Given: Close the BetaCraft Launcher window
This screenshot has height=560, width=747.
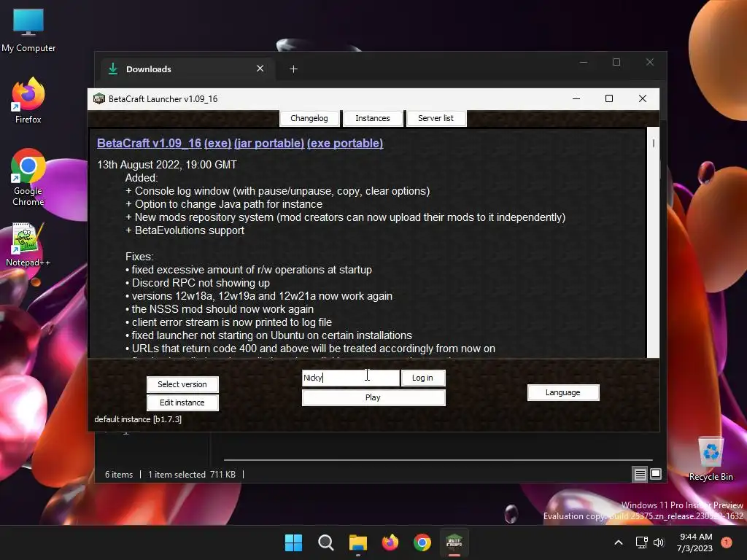Looking at the screenshot, I should (x=642, y=98).
